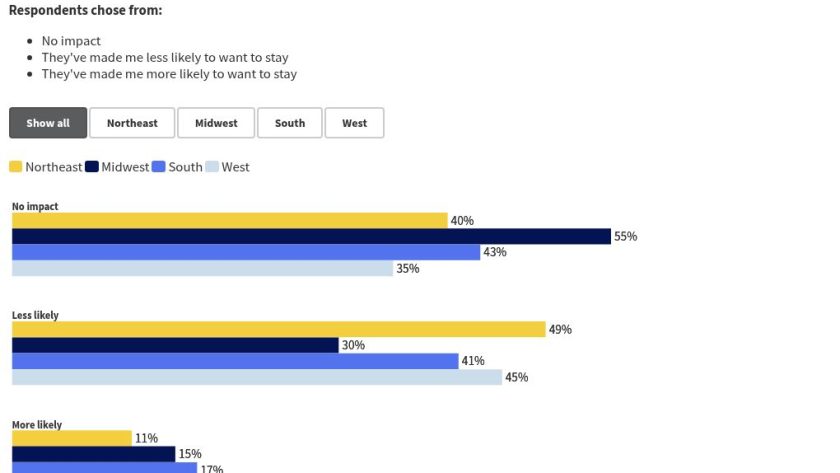
Task: Click the Northeast 40% No impact bar
Action: (229, 221)
